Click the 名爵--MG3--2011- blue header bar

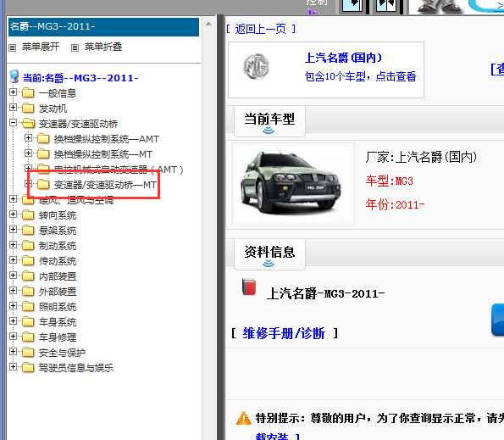[x=103, y=26]
